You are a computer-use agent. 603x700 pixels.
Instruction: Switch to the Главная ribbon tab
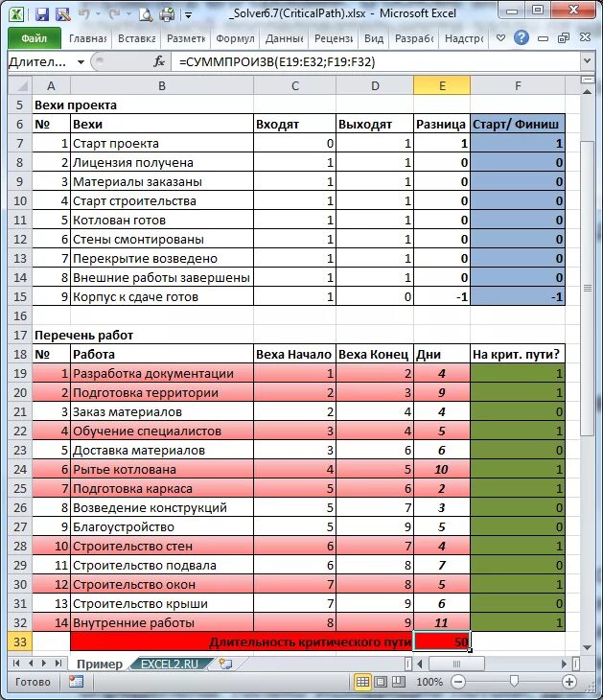pos(87,39)
